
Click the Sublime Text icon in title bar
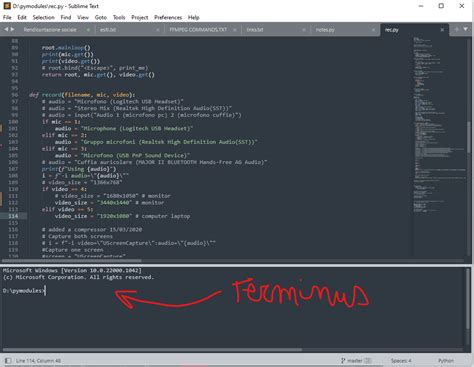coord(7,6)
